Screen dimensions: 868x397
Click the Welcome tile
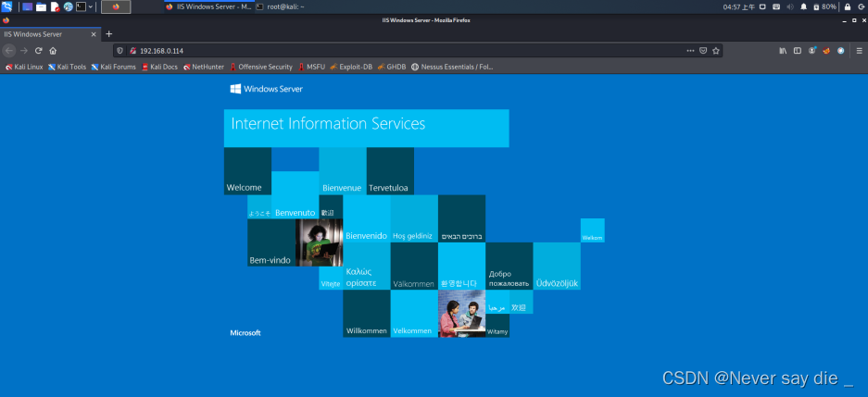coord(247,171)
